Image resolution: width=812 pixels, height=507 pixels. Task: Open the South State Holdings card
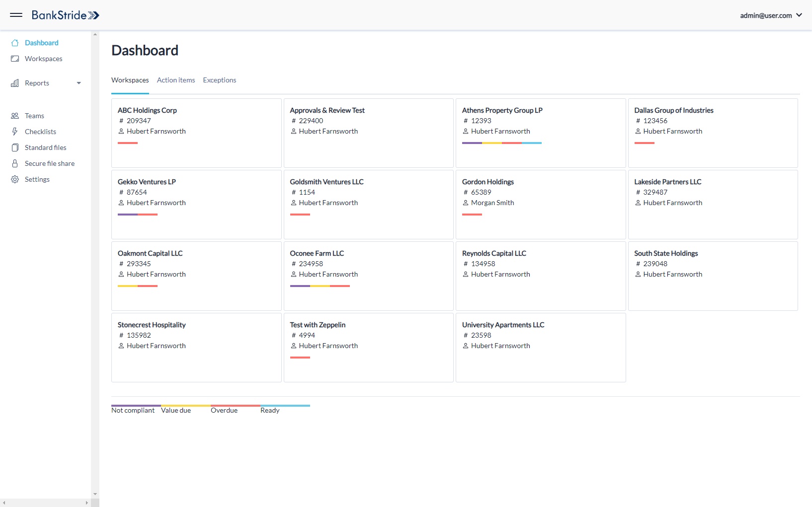click(713, 276)
